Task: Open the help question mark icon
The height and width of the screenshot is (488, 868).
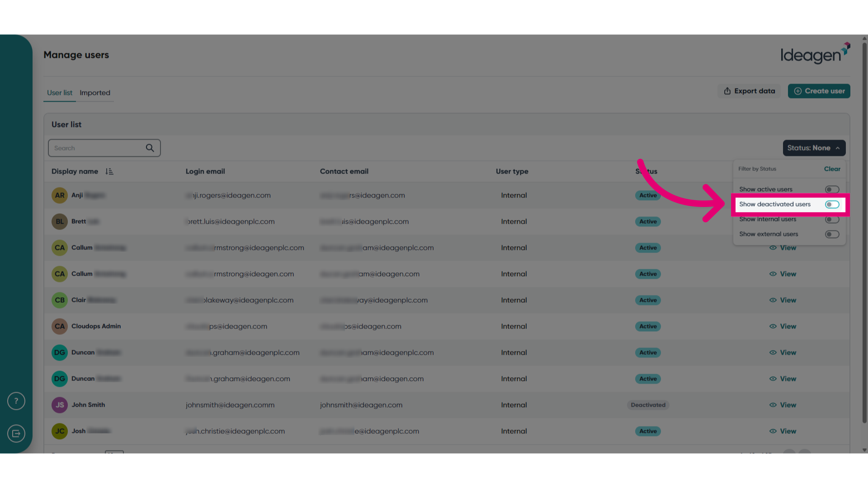Action: pyautogui.click(x=16, y=401)
